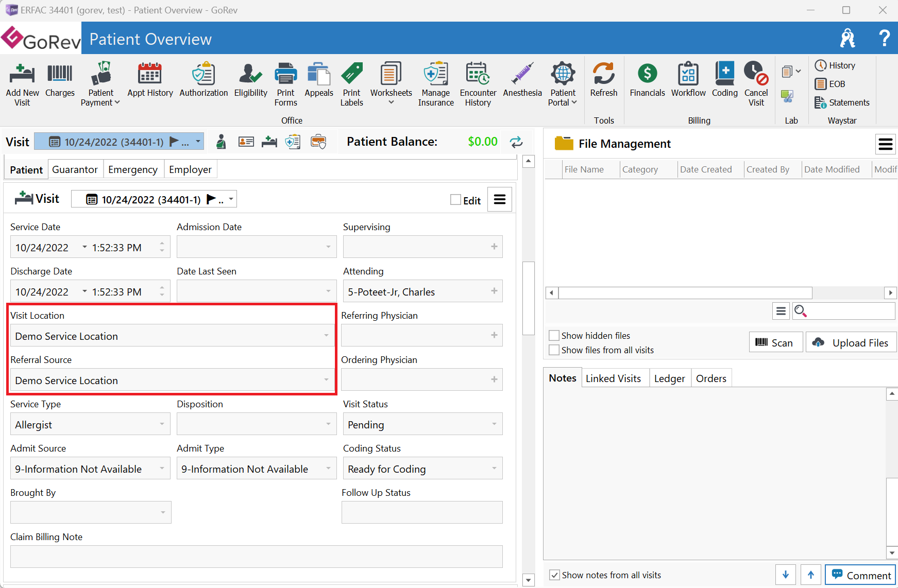Open the Service Type dropdown
Viewport: 898px width, 588px height.
[162, 424]
